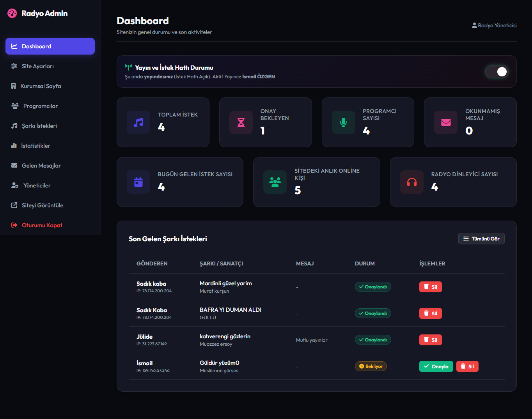Click the ŞARKI / SANATÇI column header

pyautogui.click(x=221, y=263)
